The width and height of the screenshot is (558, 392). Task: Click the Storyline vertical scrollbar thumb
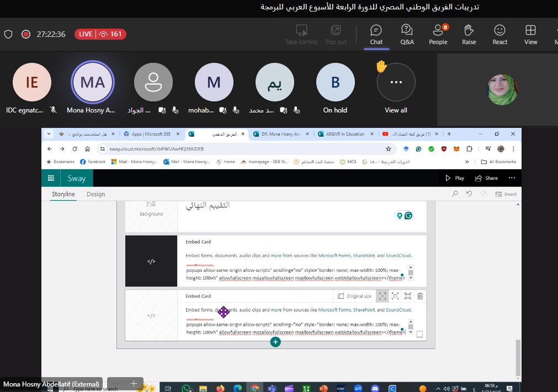tap(518, 359)
